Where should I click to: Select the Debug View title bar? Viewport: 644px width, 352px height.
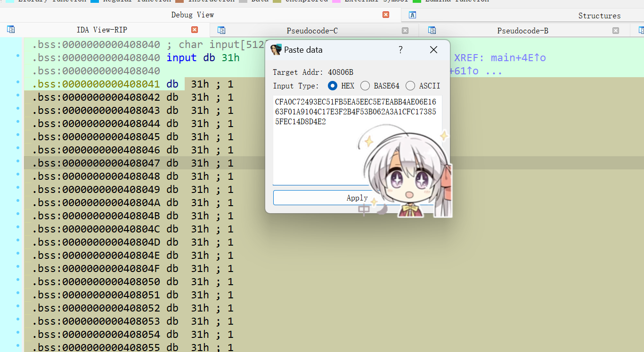192,15
